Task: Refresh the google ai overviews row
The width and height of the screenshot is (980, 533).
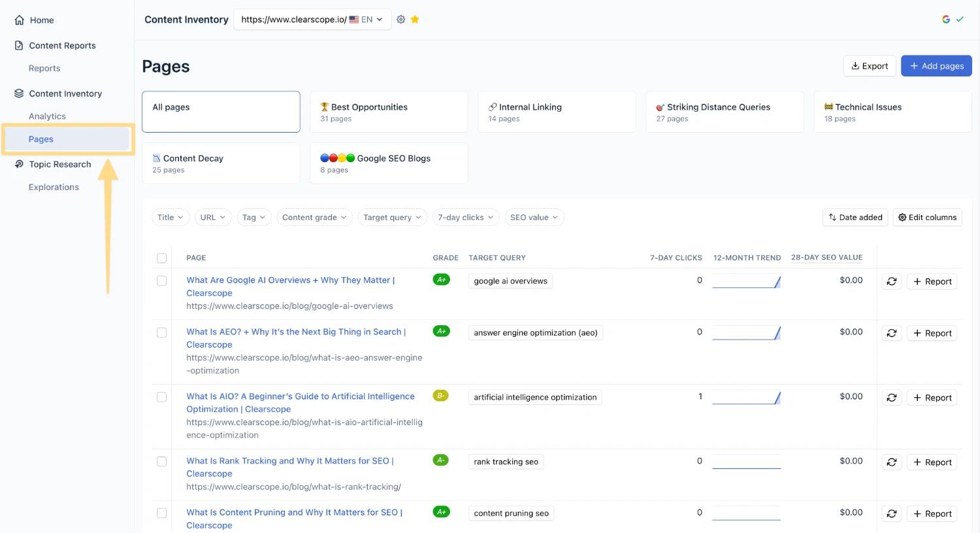Action: click(x=892, y=282)
